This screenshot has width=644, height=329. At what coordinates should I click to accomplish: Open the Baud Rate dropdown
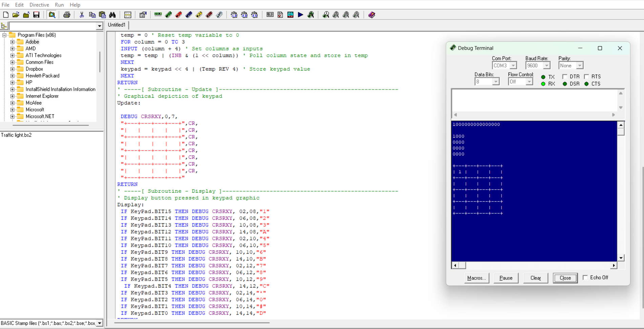[547, 65]
